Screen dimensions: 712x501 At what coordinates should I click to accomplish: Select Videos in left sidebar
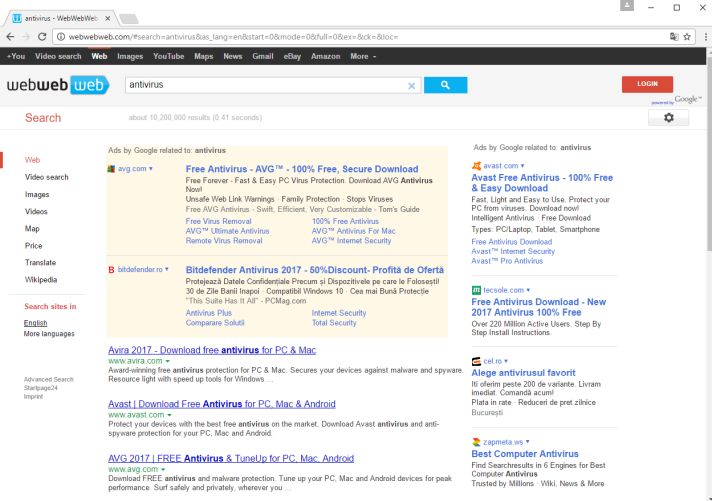tap(36, 212)
